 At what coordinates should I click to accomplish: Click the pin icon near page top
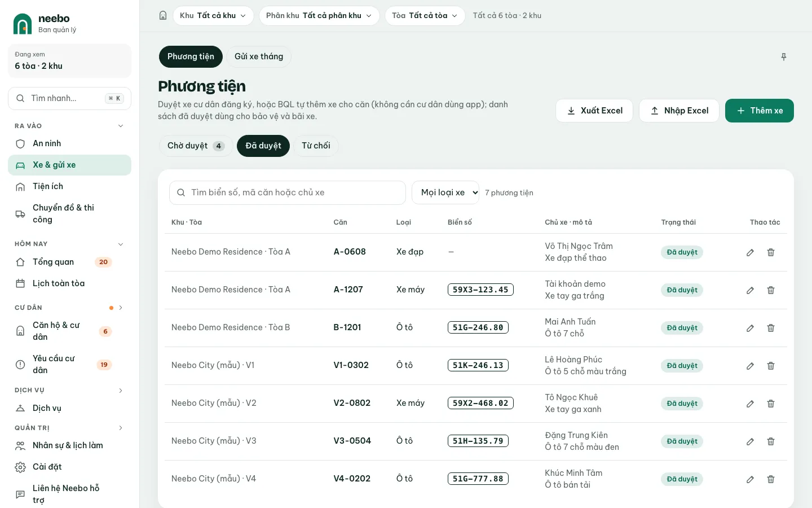784,57
